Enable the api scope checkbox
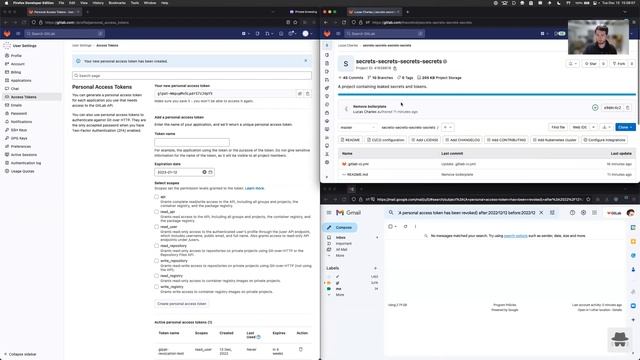 (x=156, y=197)
